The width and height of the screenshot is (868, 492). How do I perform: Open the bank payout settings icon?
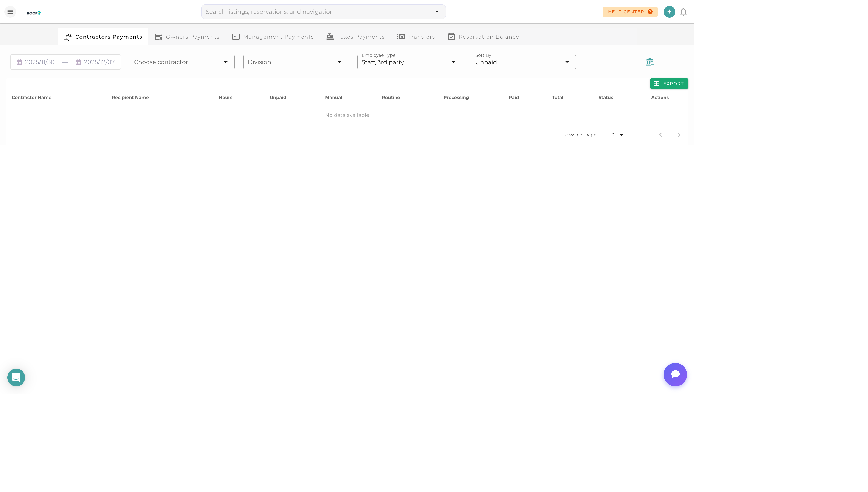click(649, 62)
